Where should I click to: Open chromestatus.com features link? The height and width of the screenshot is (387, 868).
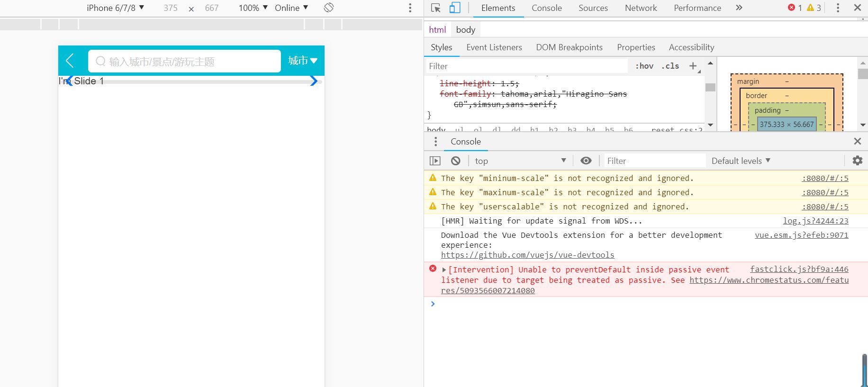pyautogui.click(x=769, y=280)
